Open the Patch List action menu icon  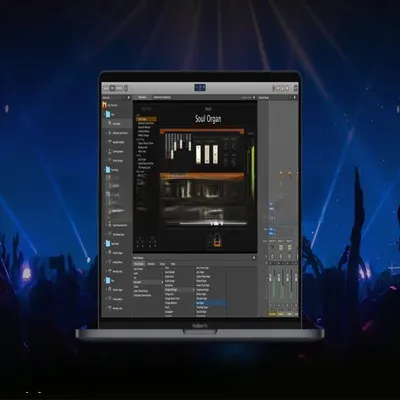124,97
